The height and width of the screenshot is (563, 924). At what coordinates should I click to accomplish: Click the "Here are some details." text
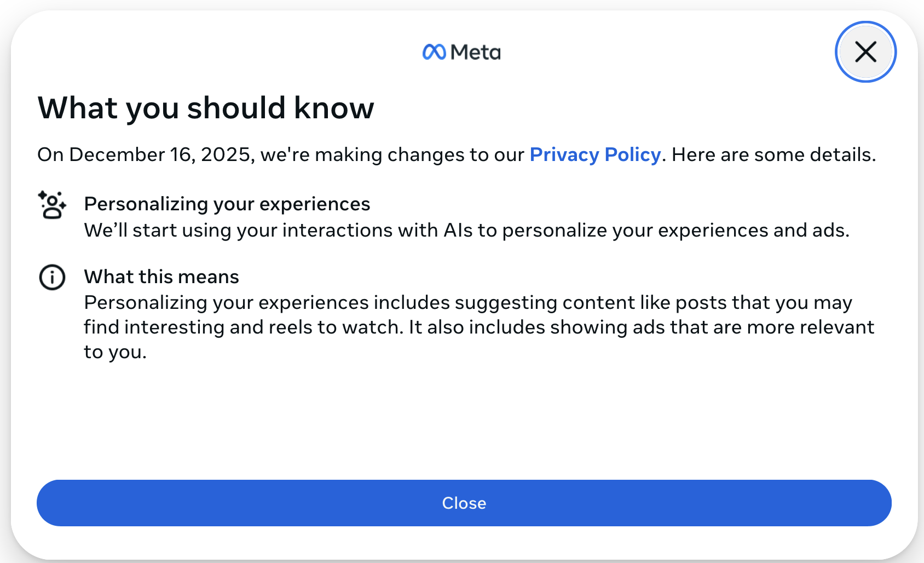773,154
